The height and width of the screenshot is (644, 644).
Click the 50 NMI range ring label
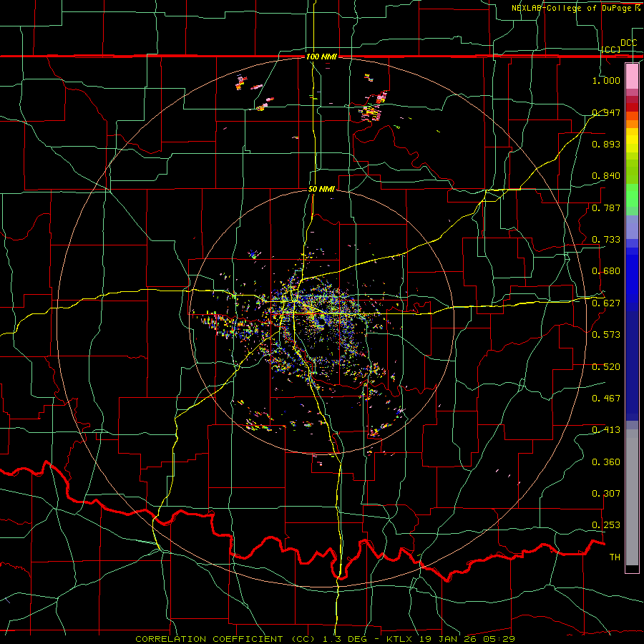click(x=321, y=190)
